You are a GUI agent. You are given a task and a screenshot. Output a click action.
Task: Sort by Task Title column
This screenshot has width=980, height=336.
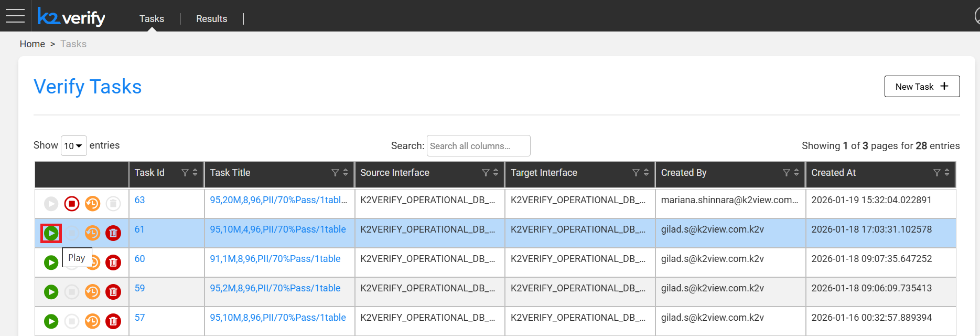tap(346, 173)
